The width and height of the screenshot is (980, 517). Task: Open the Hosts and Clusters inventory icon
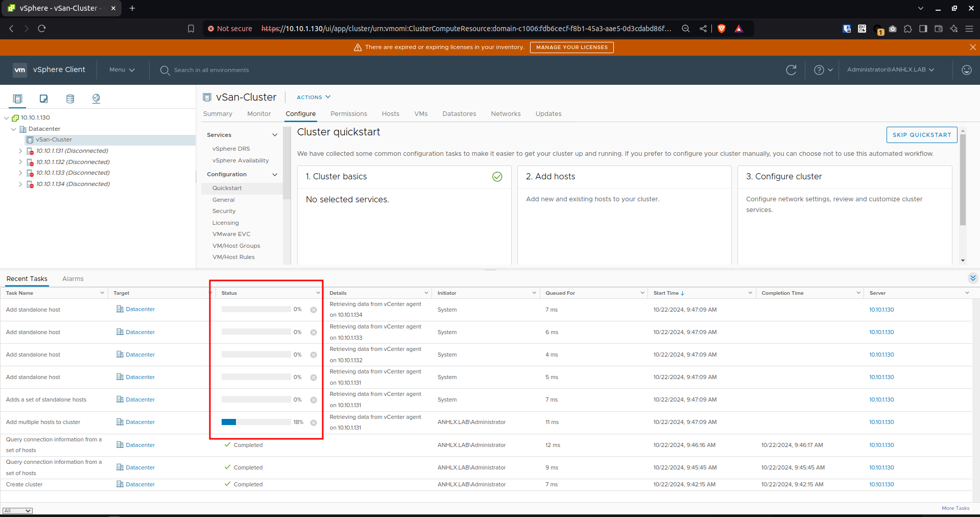[18, 99]
